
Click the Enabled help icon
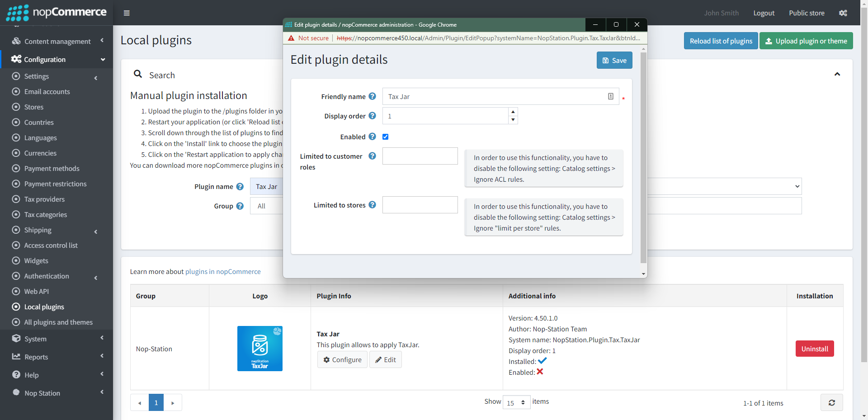coord(372,137)
